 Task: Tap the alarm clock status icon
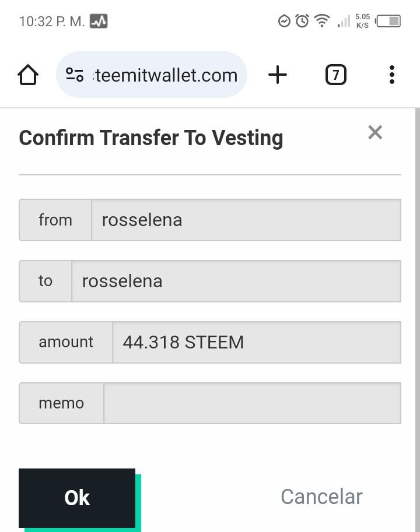(302, 21)
